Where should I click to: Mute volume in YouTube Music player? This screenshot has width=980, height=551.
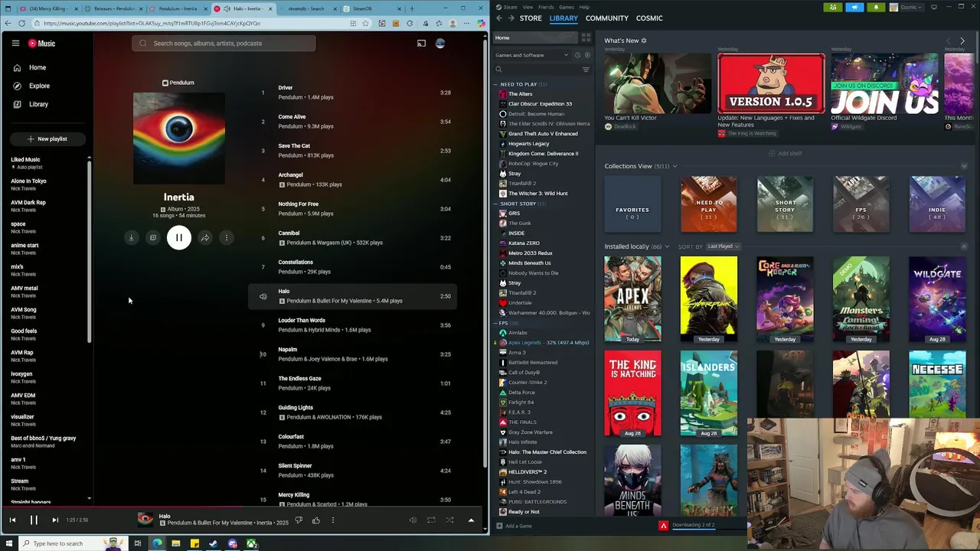413,520
